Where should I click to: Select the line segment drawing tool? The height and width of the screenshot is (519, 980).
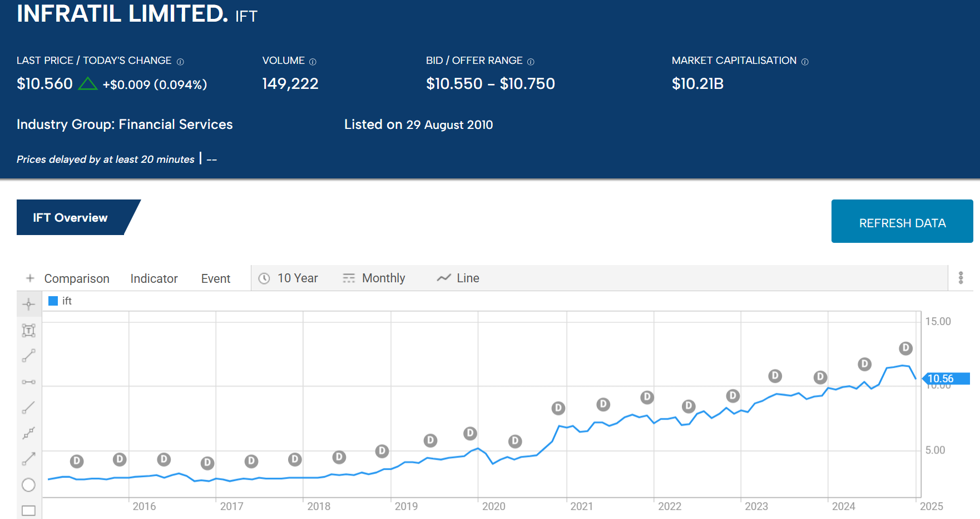(28, 356)
